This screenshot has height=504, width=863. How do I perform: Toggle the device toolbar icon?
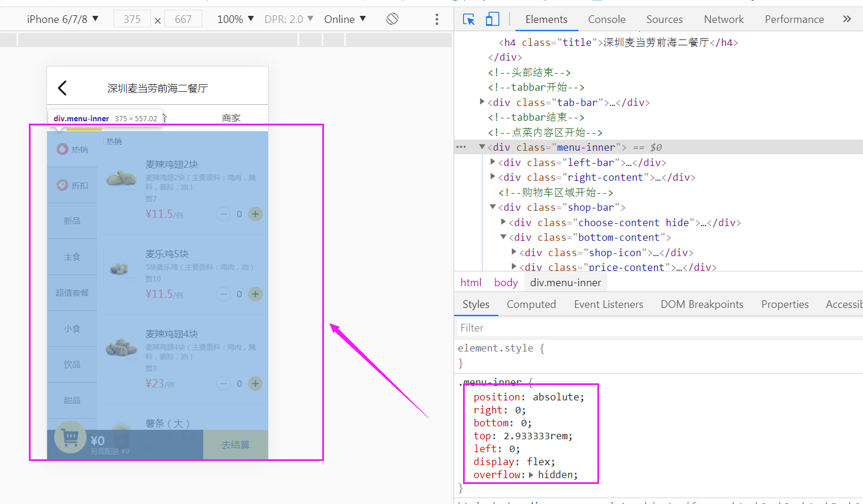coord(492,19)
